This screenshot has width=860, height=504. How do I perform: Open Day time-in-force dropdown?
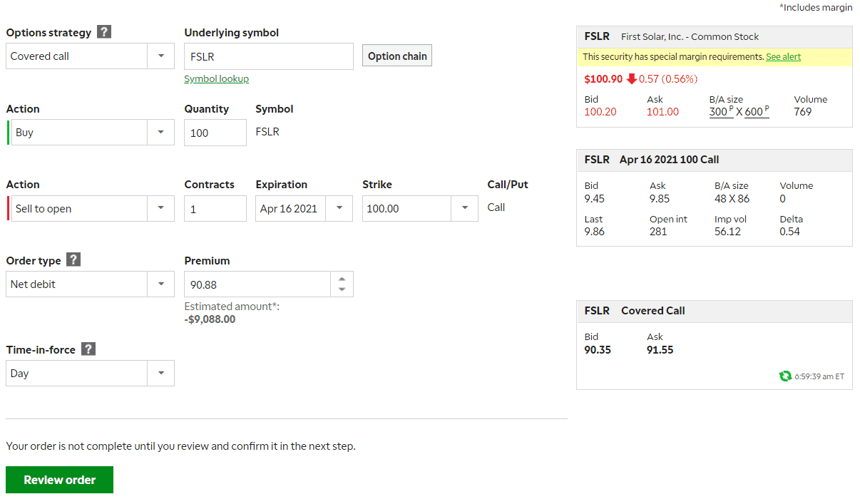[x=90, y=374]
